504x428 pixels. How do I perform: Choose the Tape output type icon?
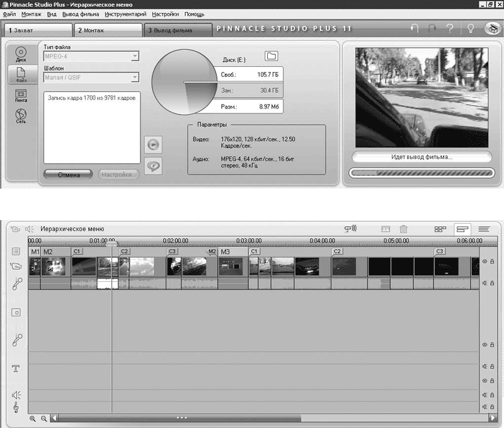coord(20,95)
